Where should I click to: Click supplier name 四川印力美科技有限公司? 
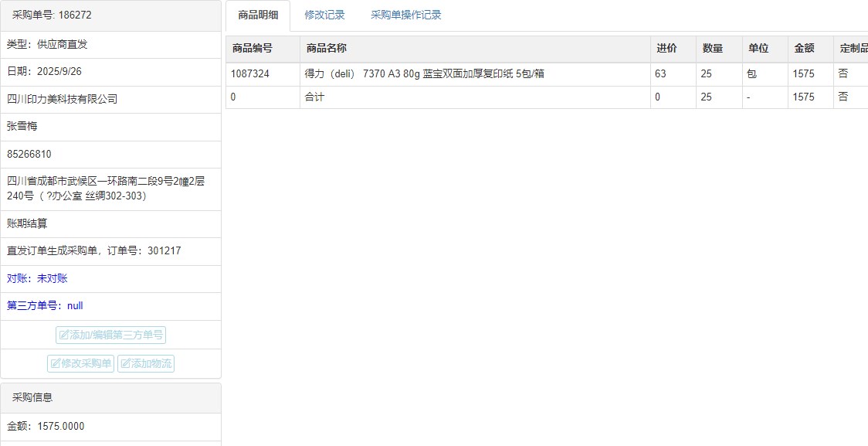[62, 99]
